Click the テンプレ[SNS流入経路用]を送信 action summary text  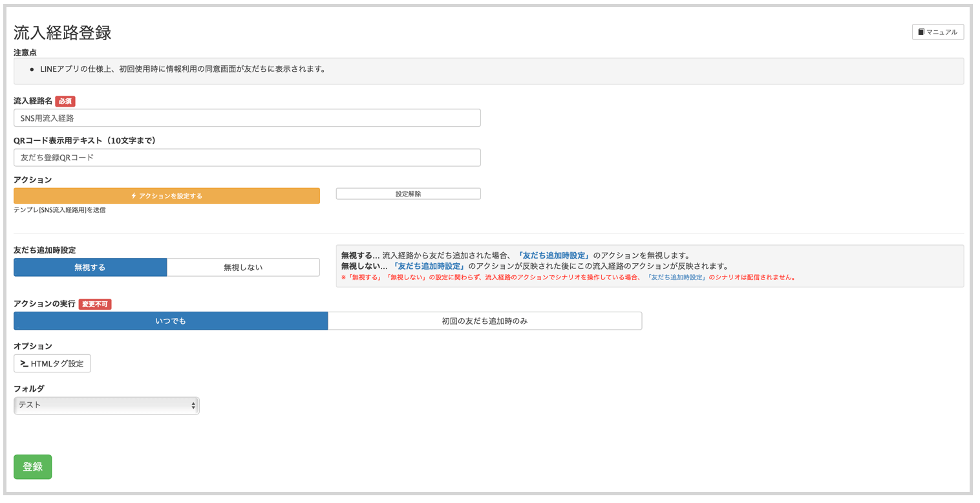(x=59, y=210)
